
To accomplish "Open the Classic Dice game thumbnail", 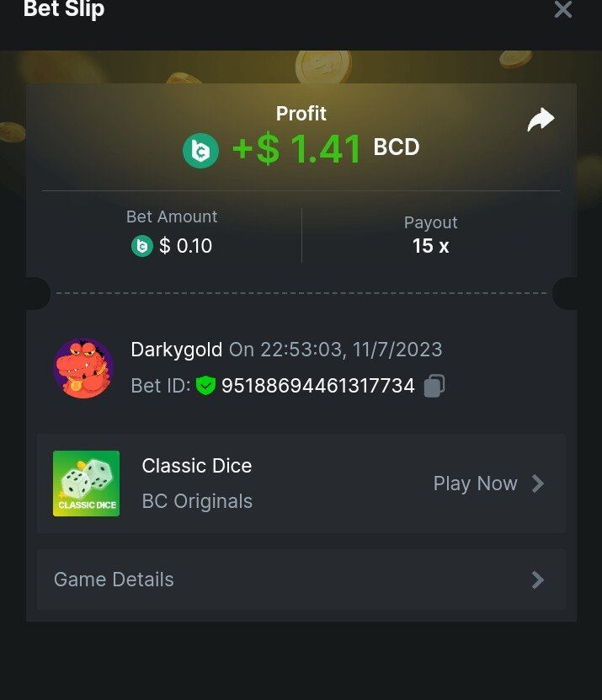I will coord(86,484).
